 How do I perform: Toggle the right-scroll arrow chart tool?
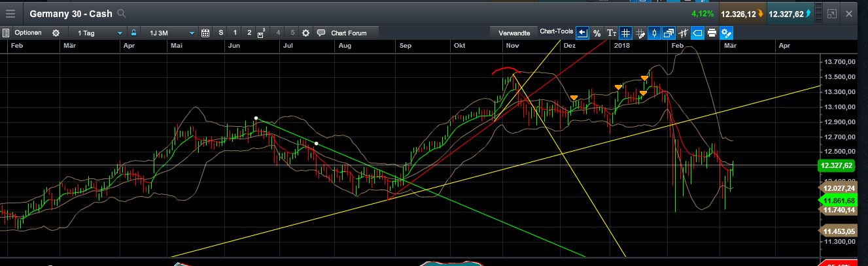click(582, 33)
